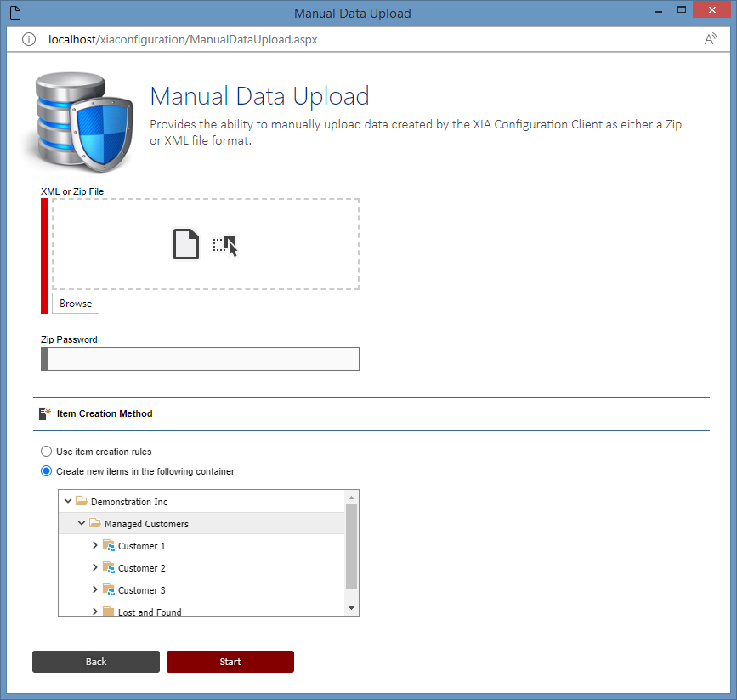Expand the Customer 3 tree node
The width and height of the screenshot is (737, 700).
click(x=95, y=589)
